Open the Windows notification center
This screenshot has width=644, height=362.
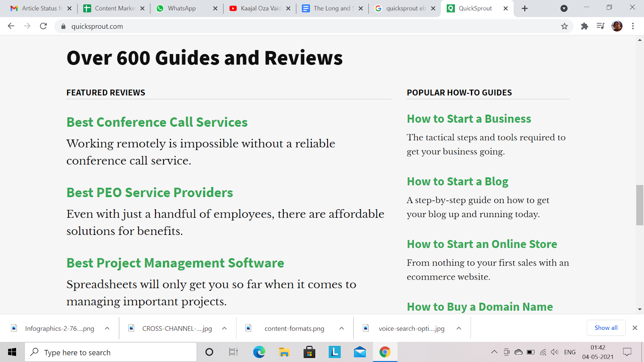pos(627,352)
